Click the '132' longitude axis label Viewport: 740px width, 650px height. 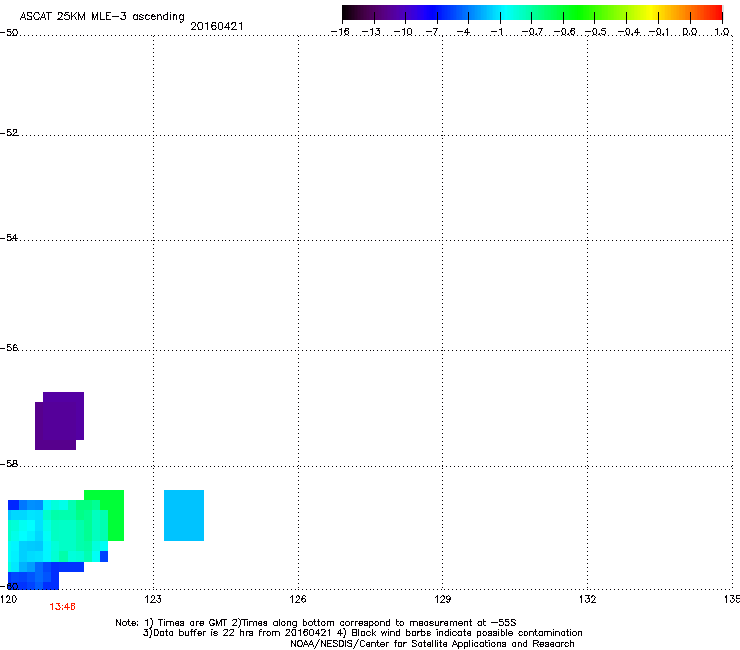[587, 599]
